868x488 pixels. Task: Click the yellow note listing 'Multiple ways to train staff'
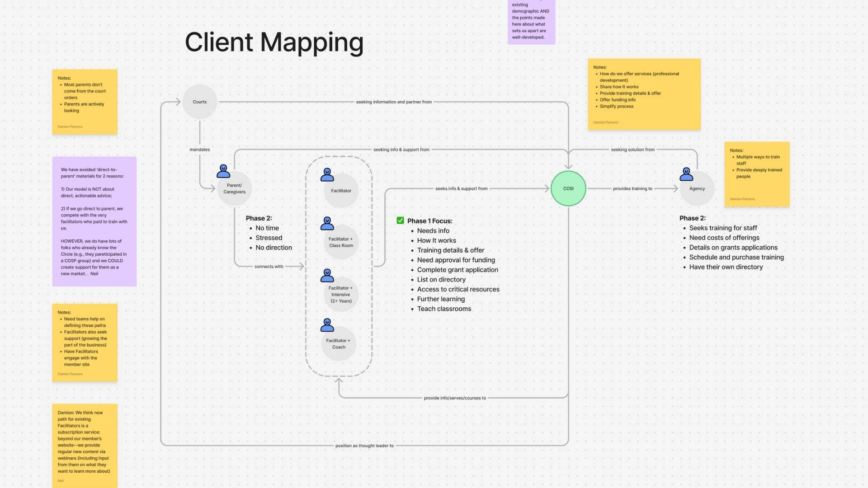click(756, 174)
